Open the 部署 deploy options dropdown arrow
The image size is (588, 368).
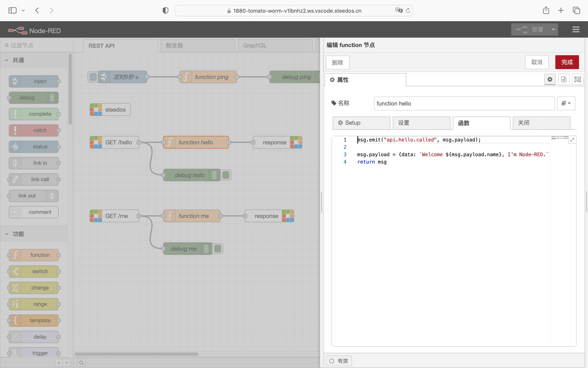[553, 29]
